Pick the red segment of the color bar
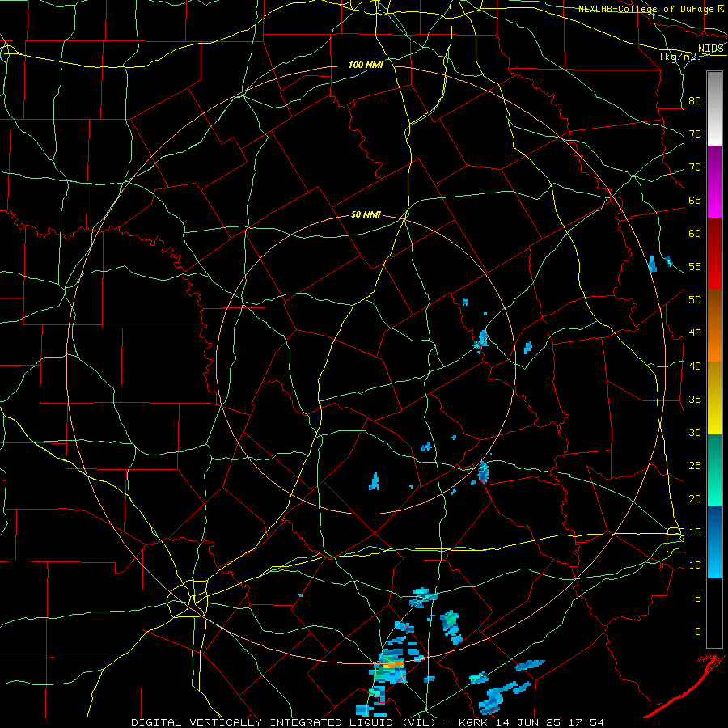The image size is (728, 728). coord(714,254)
